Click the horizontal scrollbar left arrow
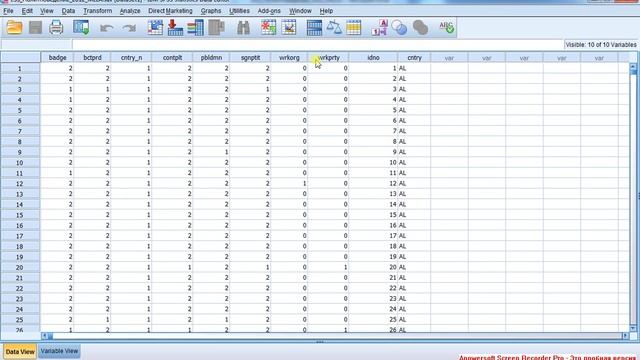The image size is (640, 360). click(x=44, y=336)
